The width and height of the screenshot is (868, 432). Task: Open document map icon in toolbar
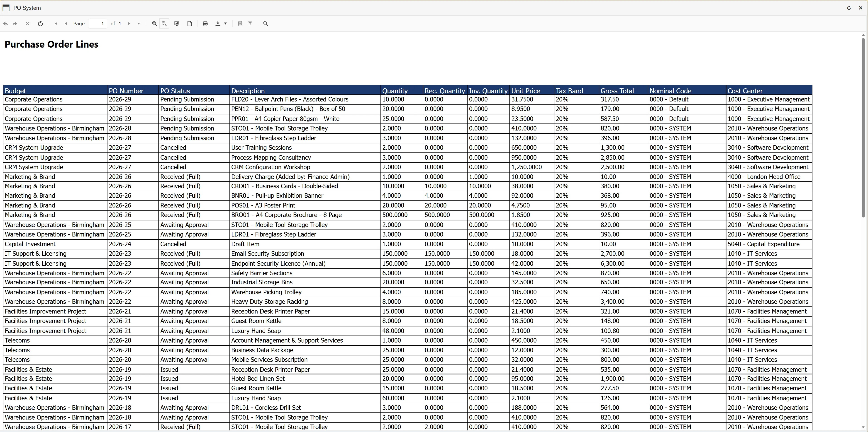click(240, 24)
